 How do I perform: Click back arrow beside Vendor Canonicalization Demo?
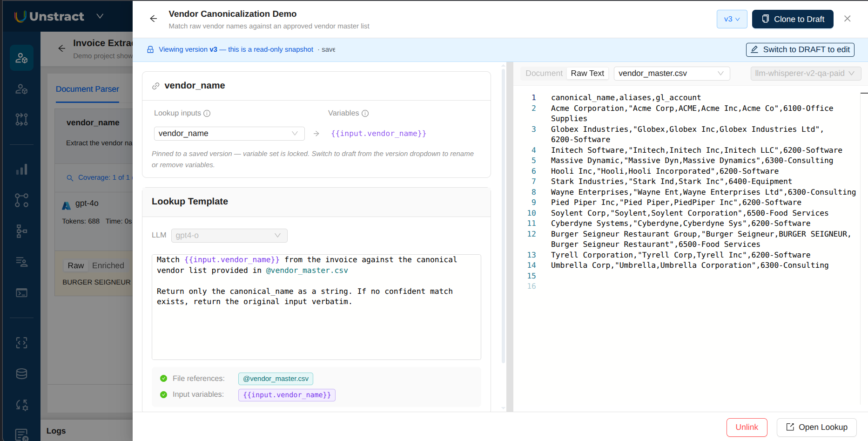point(154,19)
